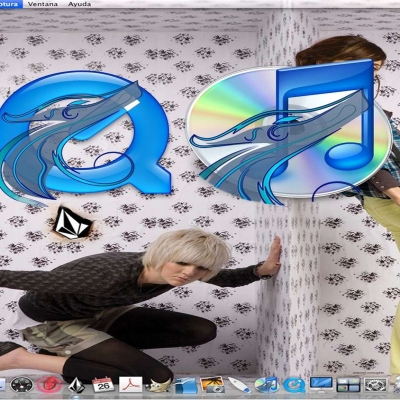Open QuickTime Player from the Dock
The width and height of the screenshot is (400, 400).
coord(294,386)
